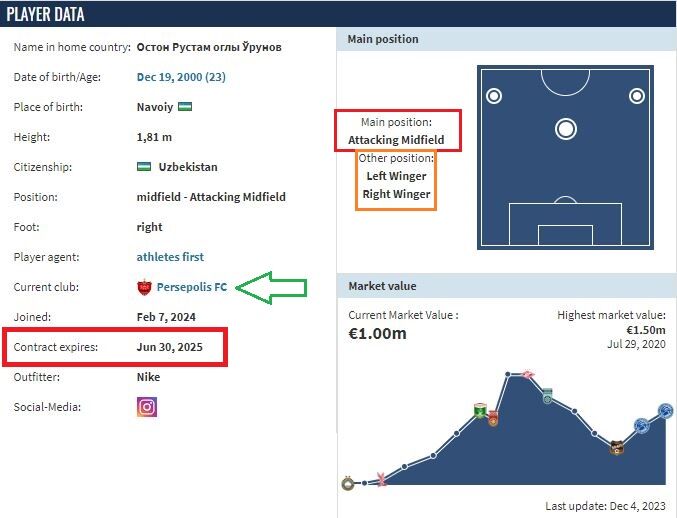Click the Market value section header
Image resolution: width=677 pixels, height=518 pixels.
[382, 286]
